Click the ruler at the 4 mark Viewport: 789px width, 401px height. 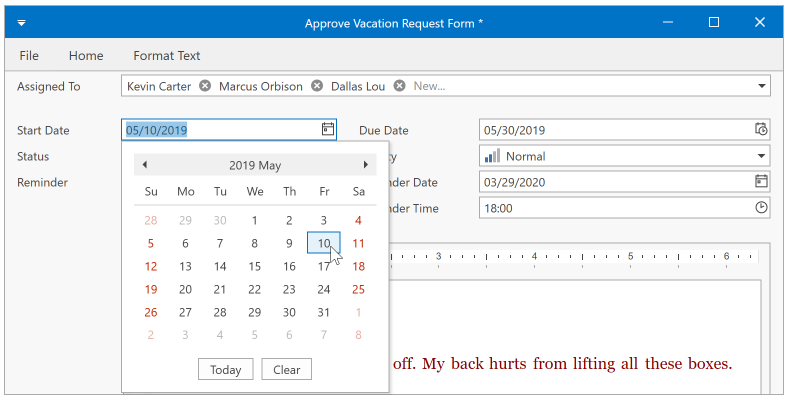coord(534,256)
